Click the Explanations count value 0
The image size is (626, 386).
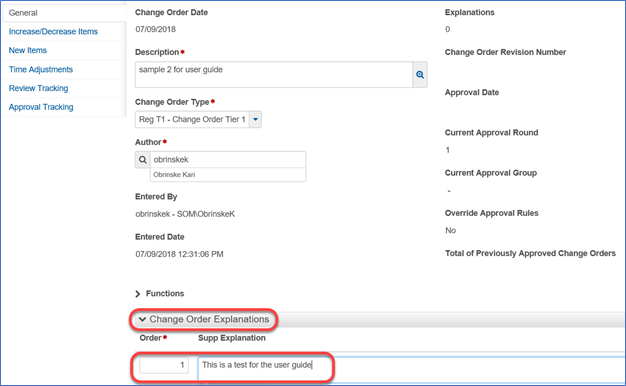point(448,29)
